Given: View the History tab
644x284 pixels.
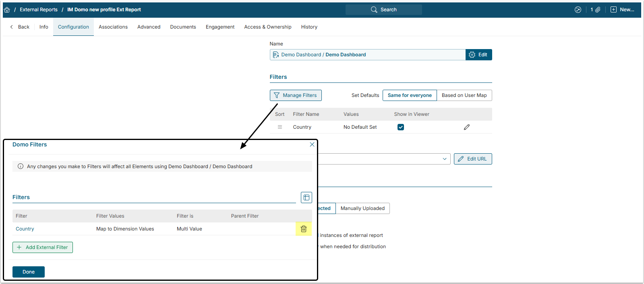Looking at the screenshot, I should [x=309, y=27].
